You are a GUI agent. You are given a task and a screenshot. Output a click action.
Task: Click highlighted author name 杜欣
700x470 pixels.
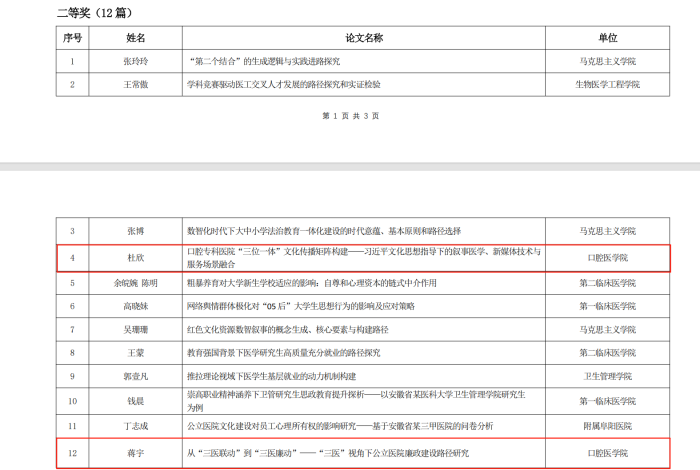[x=135, y=257]
